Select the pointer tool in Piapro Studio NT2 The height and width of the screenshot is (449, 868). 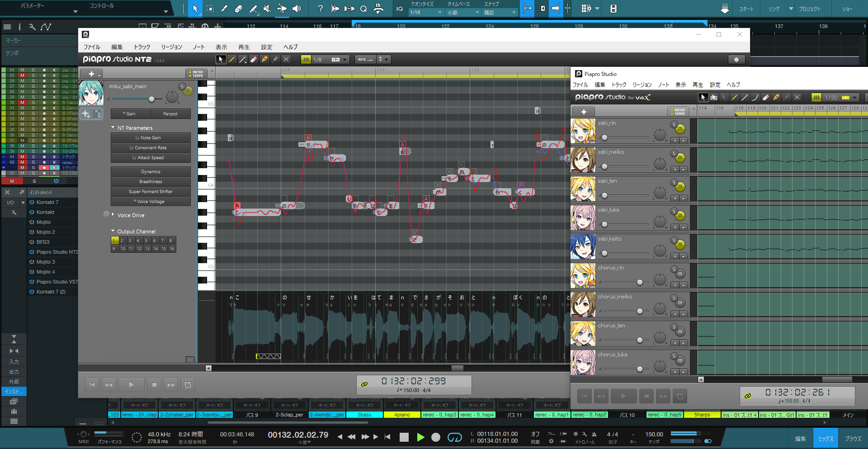[221, 59]
